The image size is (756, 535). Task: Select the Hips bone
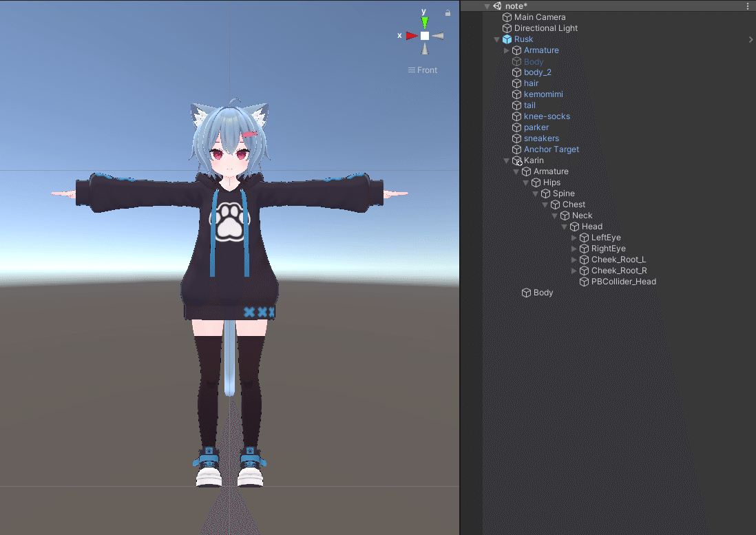click(x=552, y=182)
